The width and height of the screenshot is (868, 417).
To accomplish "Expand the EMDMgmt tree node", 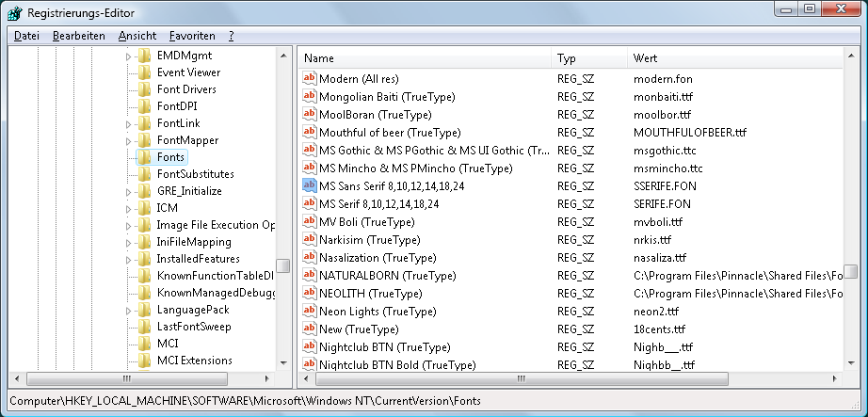I will tap(129, 56).
